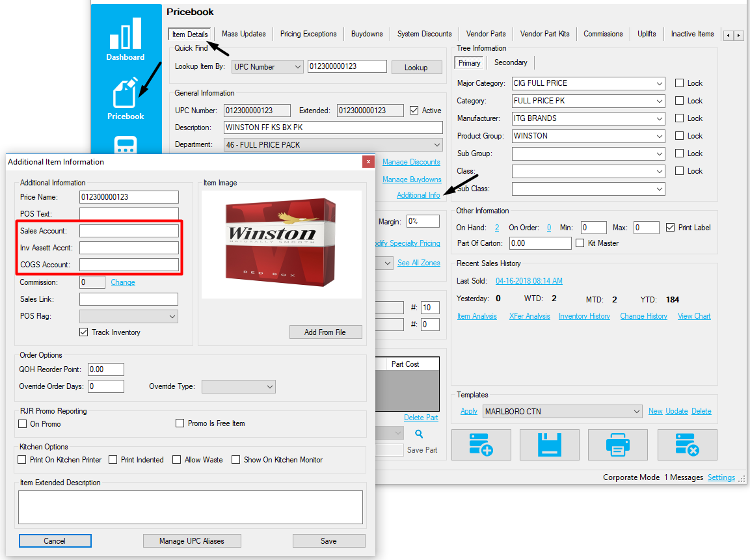The width and height of the screenshot is (750, 560).
Task: Open the Lookup Item By dropdown
Action: [267, 67]
